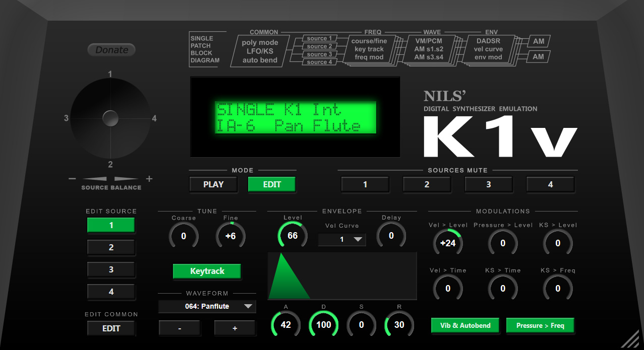Click the Donate button
This screenshot has width=644, height=350.
click(111, 50)
